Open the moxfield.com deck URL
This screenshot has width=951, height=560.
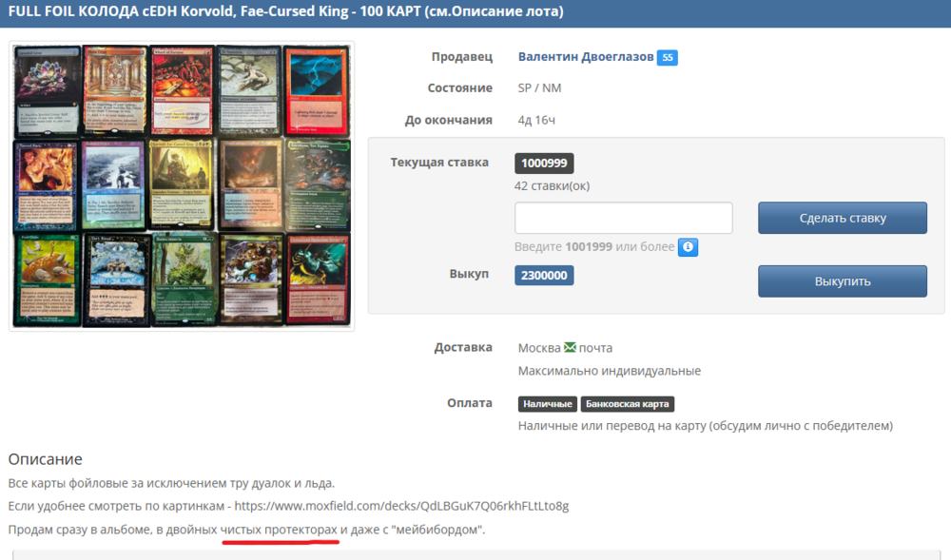coord(401,506)
